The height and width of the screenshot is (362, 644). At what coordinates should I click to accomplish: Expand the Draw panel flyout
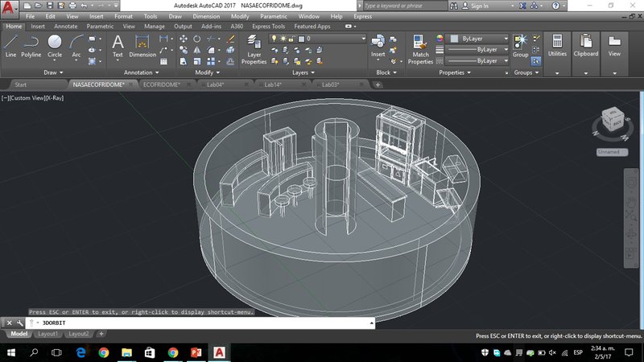click(x=53, y=72)
